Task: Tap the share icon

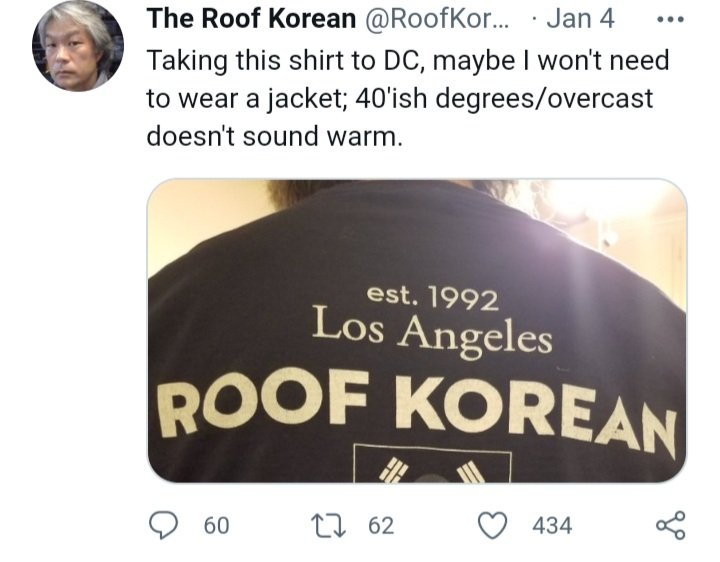Action: pos(671,525)
